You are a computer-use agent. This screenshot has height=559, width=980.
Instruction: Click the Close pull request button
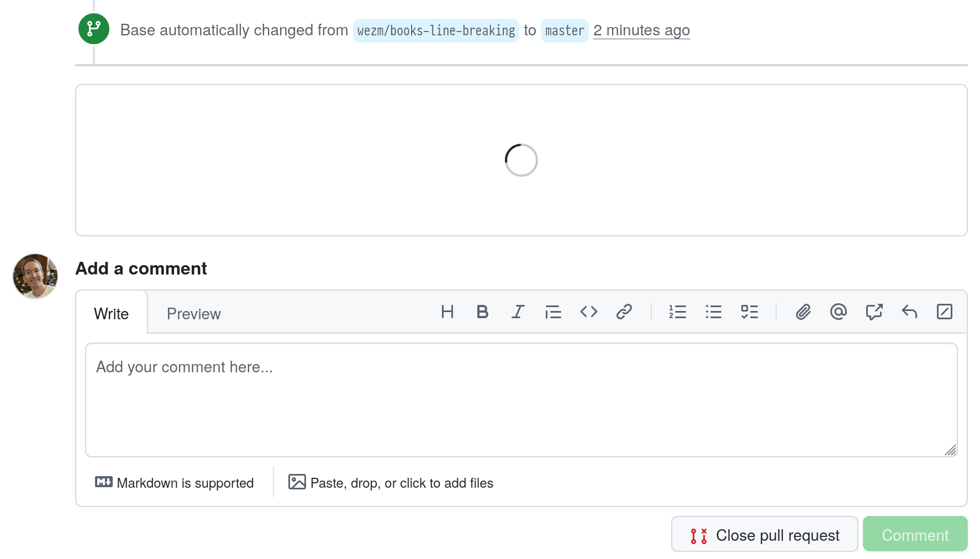pyautogui.click(x=764, y=535)
